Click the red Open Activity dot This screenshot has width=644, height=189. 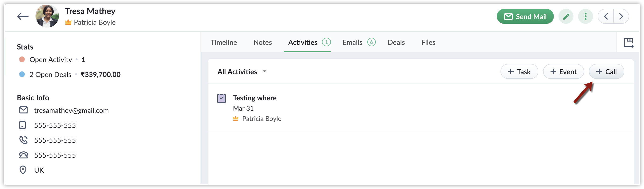(22, 59)
